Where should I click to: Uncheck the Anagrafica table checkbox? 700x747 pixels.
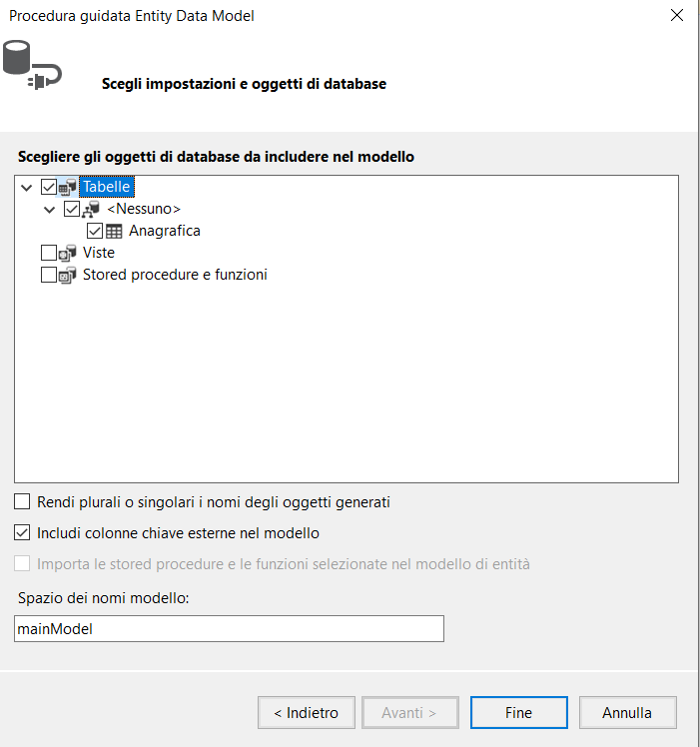(94, 231)
